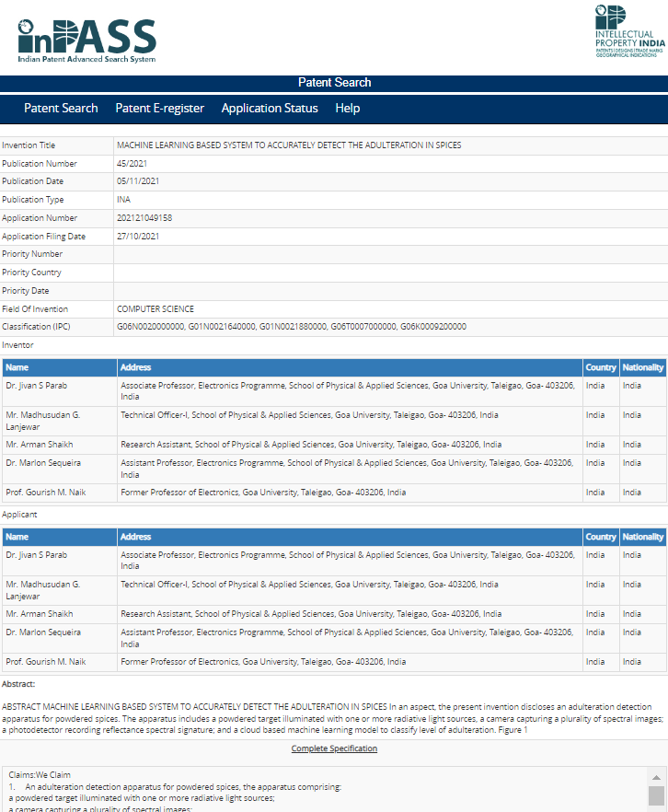Click the Priority Number label
This screenshot has height=812, width=668.
[32, 254]
